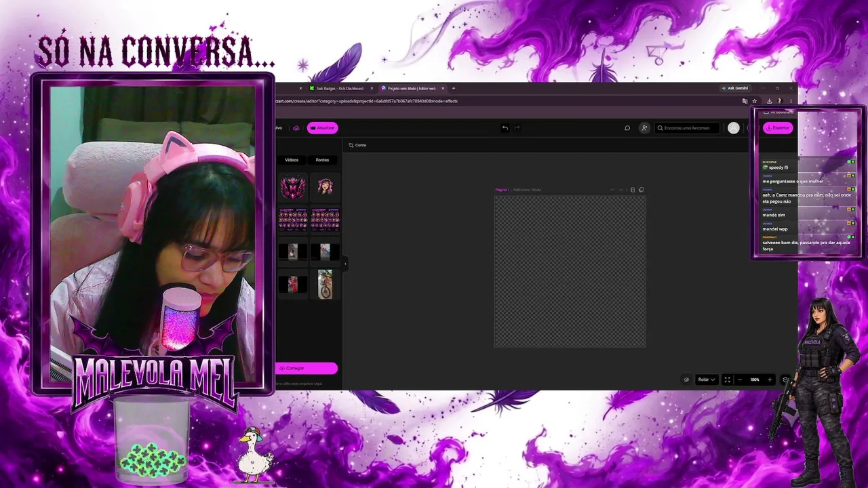Duplicate the current page icon
This screenshot has width=868, height=488.
(x=642, y=190)
